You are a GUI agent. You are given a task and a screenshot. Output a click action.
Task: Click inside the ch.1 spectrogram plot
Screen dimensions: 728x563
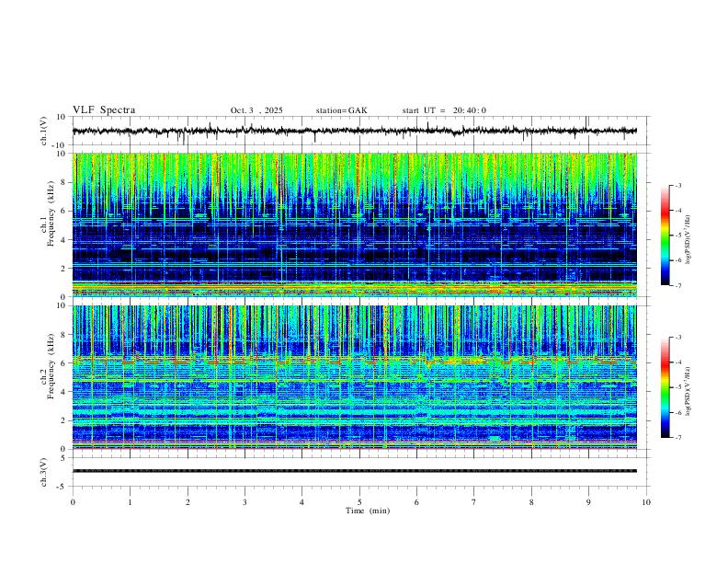(355, 224)
